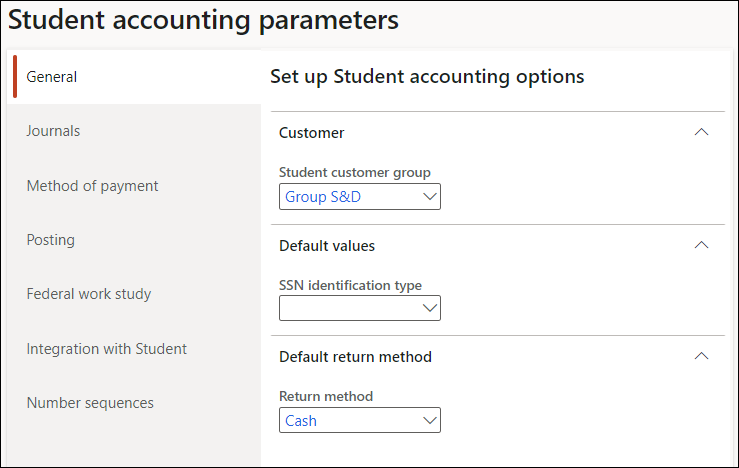Collapse the Customer section chevron

[701, 132]
